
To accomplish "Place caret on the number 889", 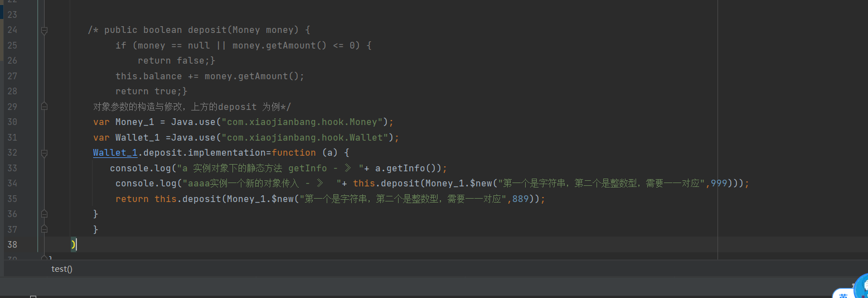I will coord(520,199).
